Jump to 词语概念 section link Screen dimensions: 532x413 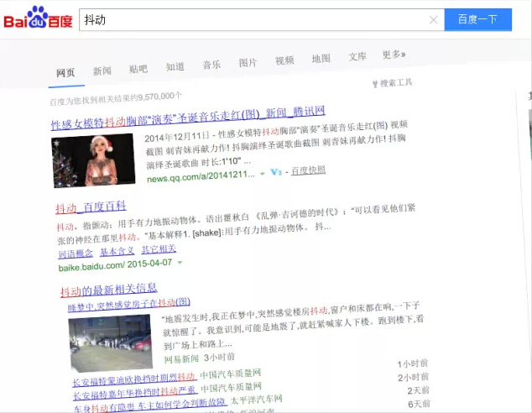[x=76, y=254]
